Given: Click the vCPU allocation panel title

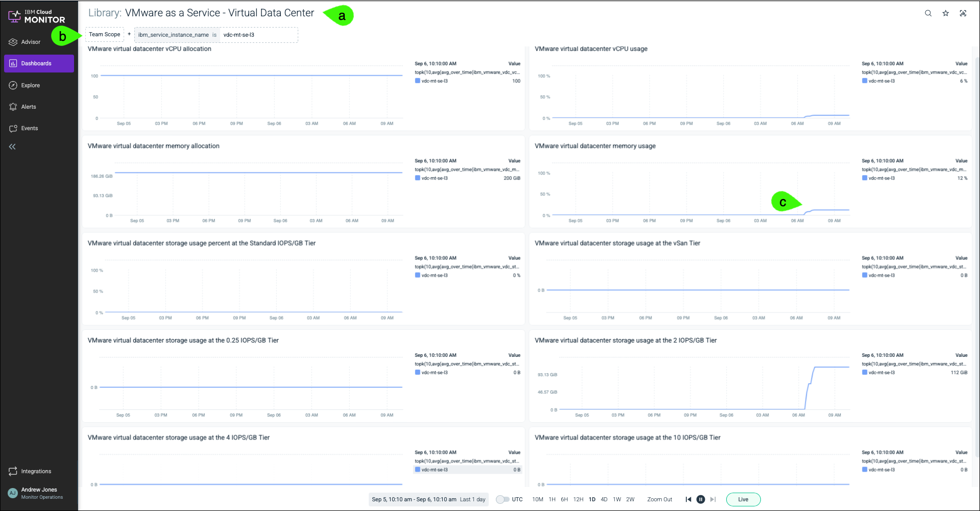Looking at the screenshot, I should 149,49.
